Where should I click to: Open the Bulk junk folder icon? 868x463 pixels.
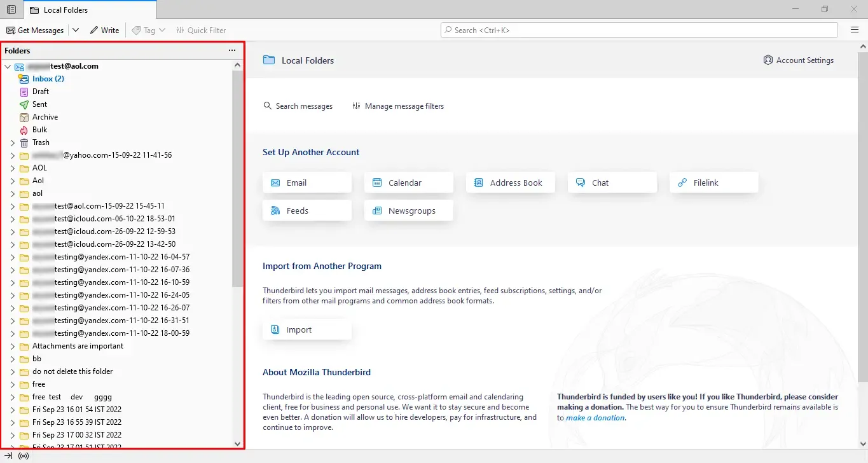point(24,130)
